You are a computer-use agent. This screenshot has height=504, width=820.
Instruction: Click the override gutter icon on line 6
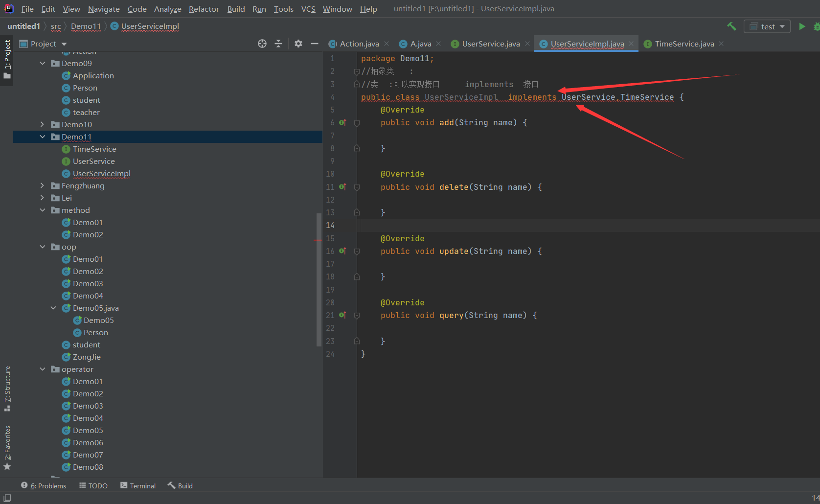pyautogui.click(x=342, y=122)
